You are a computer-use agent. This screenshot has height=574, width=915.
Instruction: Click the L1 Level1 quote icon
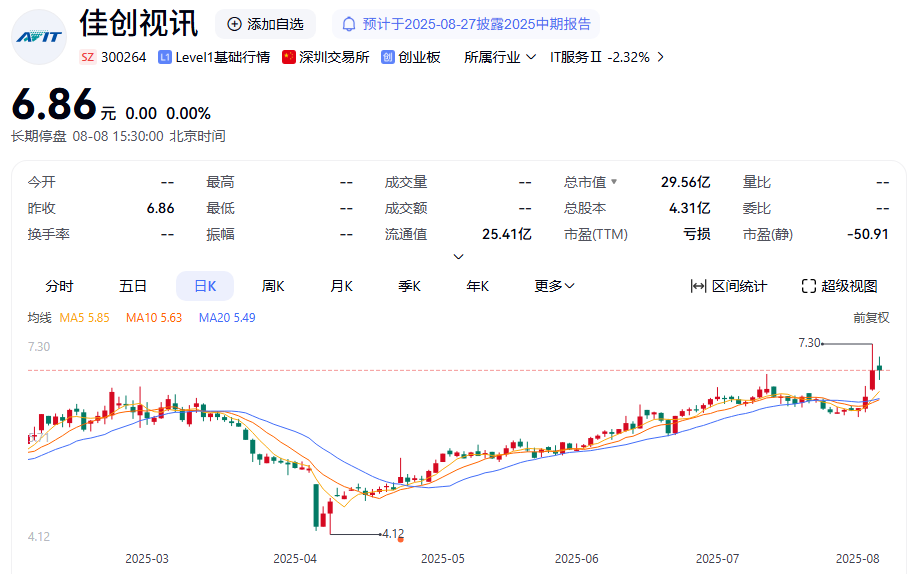165,57
